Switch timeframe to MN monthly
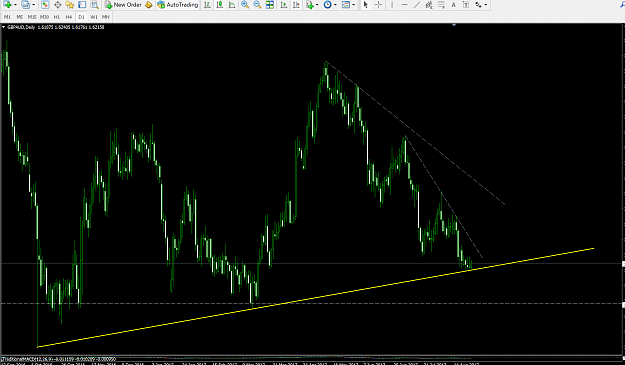Viewport: 625px width, 365px height. (106, 17)
